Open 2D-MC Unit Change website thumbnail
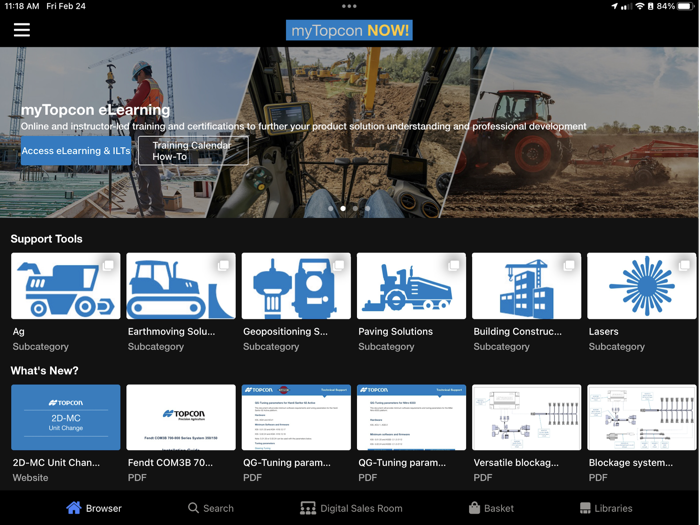The width and height of the screenshot is (700, 525). 66,417
